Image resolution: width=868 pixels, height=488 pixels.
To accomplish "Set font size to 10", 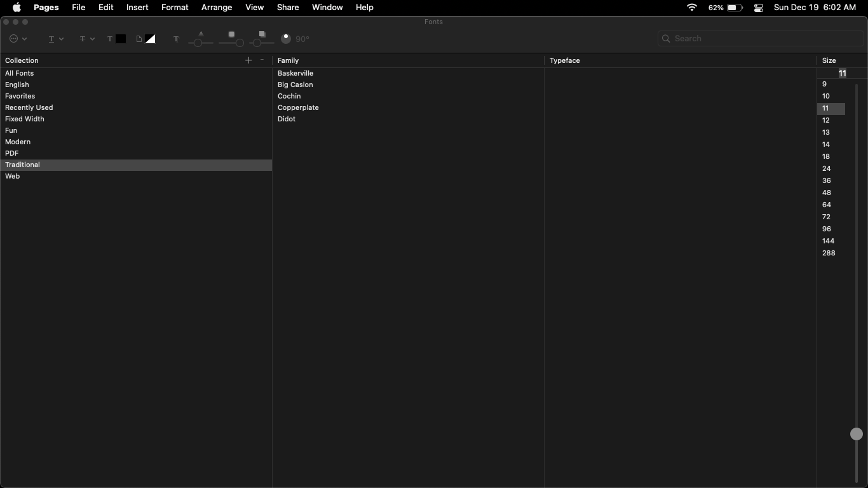I will (x=831, y=96).
